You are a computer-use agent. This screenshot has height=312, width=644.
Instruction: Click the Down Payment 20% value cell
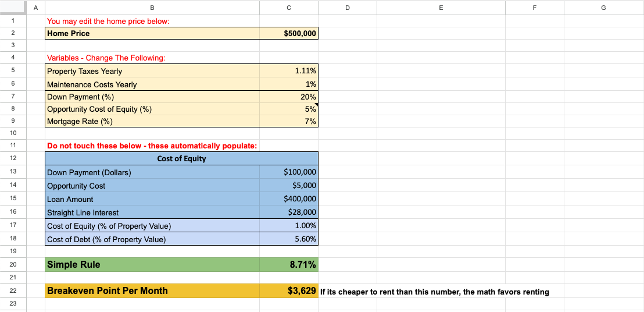(289, 97)
